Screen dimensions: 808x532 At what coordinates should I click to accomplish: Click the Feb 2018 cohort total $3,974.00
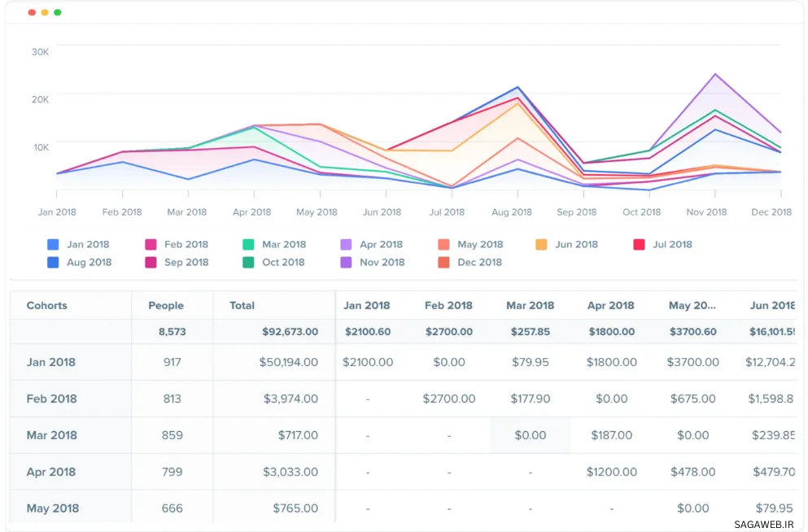coord(290,399)
